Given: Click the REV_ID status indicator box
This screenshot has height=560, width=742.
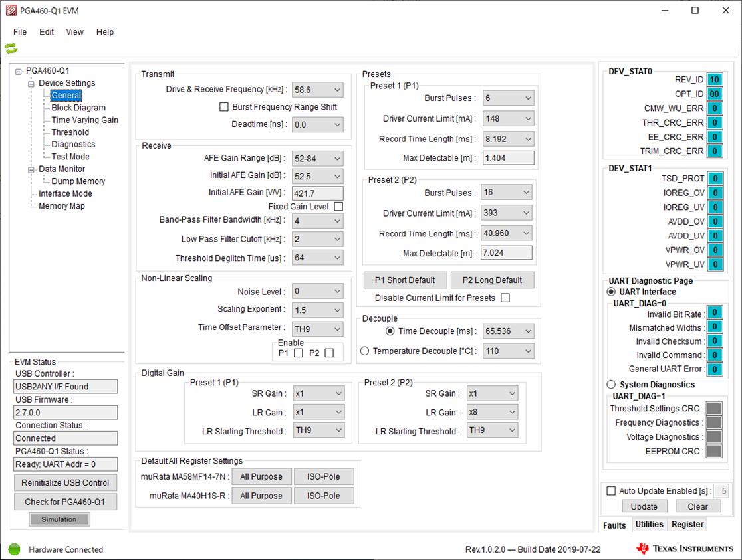Looking at the screenshot, I should pyautogui.click(x=715, y=80).
